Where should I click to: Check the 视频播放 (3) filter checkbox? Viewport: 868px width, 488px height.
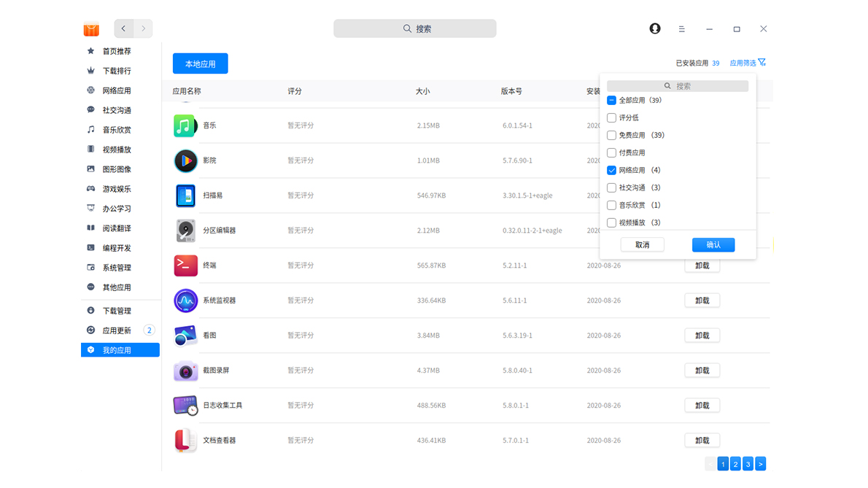[x=612, y=223]
